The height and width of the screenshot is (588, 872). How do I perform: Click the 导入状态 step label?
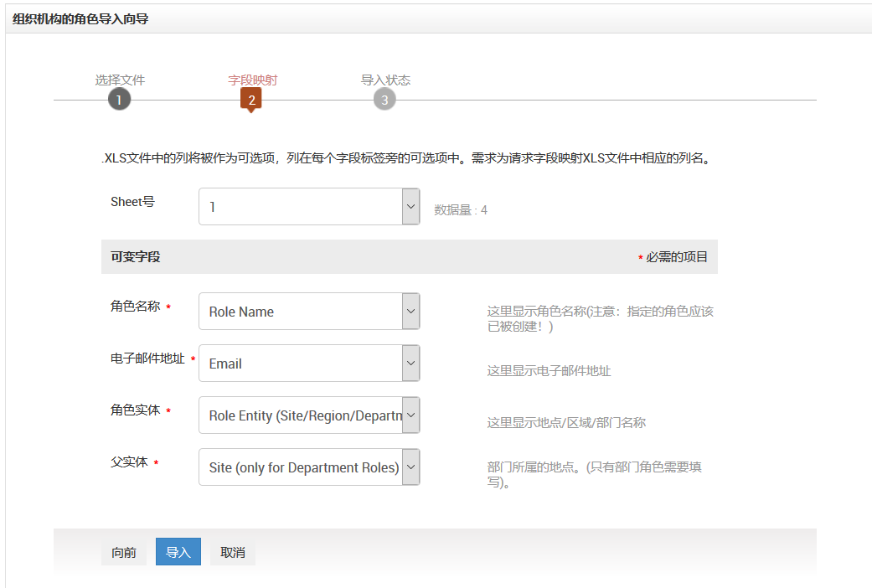coord(385,80)
